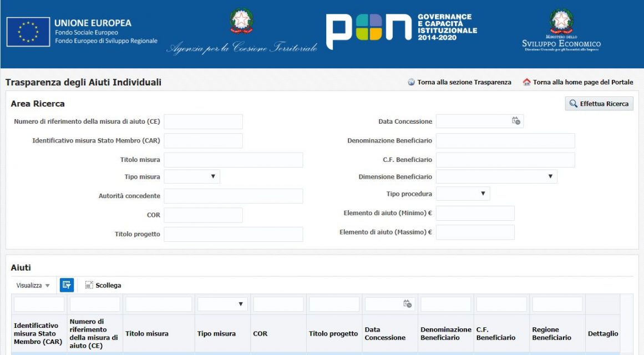Viewport: 644px width, 355px height.
Task: Select the COR search input field
Action: 204,215
